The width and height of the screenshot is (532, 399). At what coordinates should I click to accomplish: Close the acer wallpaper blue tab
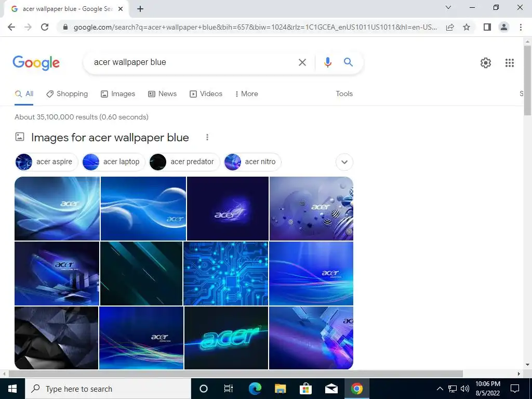[121, 9]
